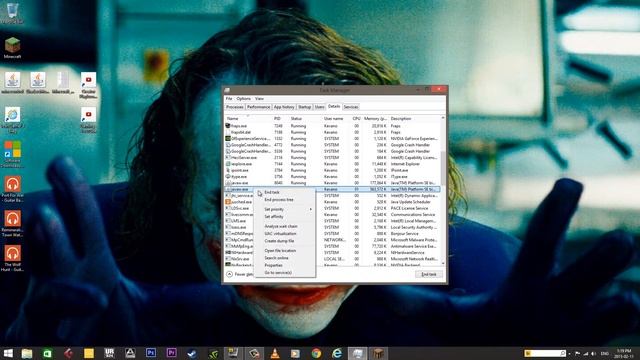
Task: Open Internet Explorer from the taskbar
Action: pos(337,353)
